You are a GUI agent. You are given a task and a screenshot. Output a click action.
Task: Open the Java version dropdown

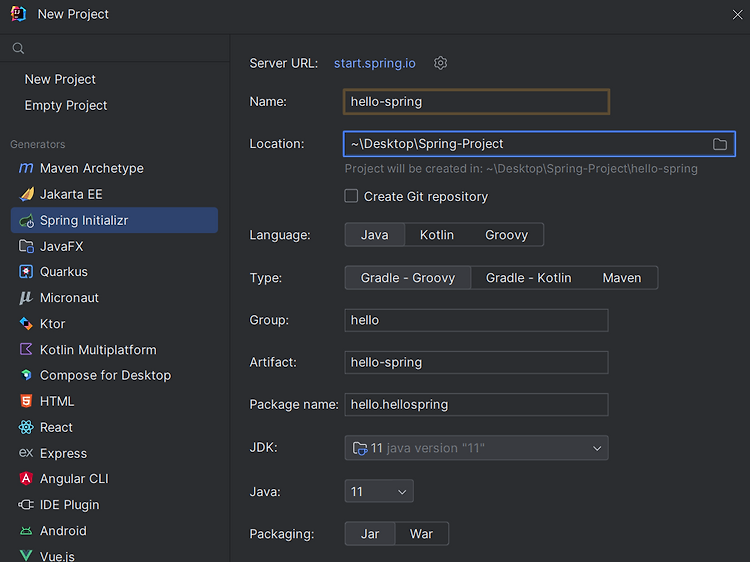(379, 491)
